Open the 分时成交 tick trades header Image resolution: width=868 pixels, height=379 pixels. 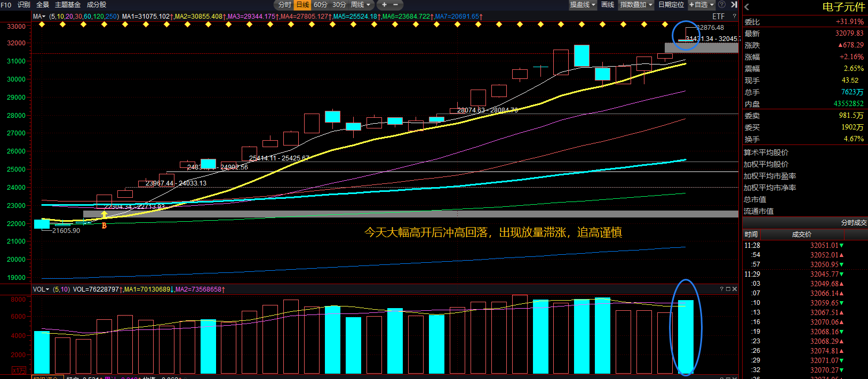(x=854, y=223)
